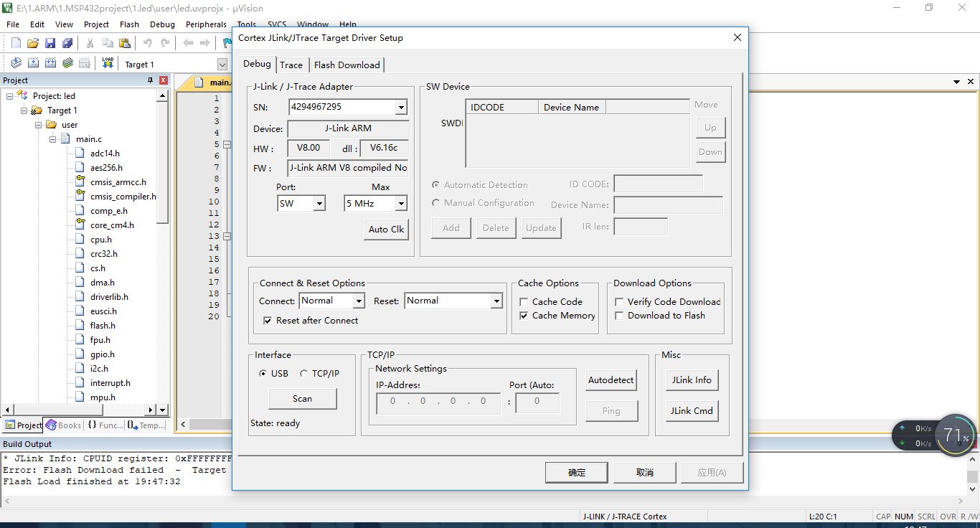Open the Peripherals menu
The height and width of the screenshot is (528, 980).
coord(206,24)
